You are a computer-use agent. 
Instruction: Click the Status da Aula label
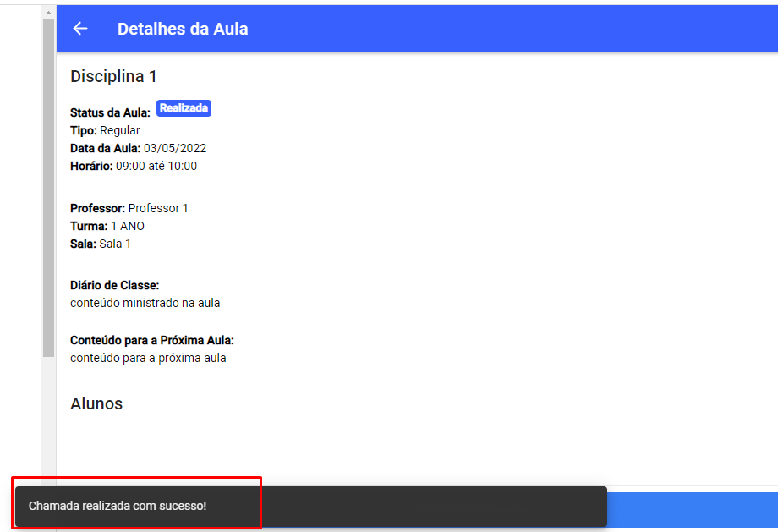pos(110,112)
